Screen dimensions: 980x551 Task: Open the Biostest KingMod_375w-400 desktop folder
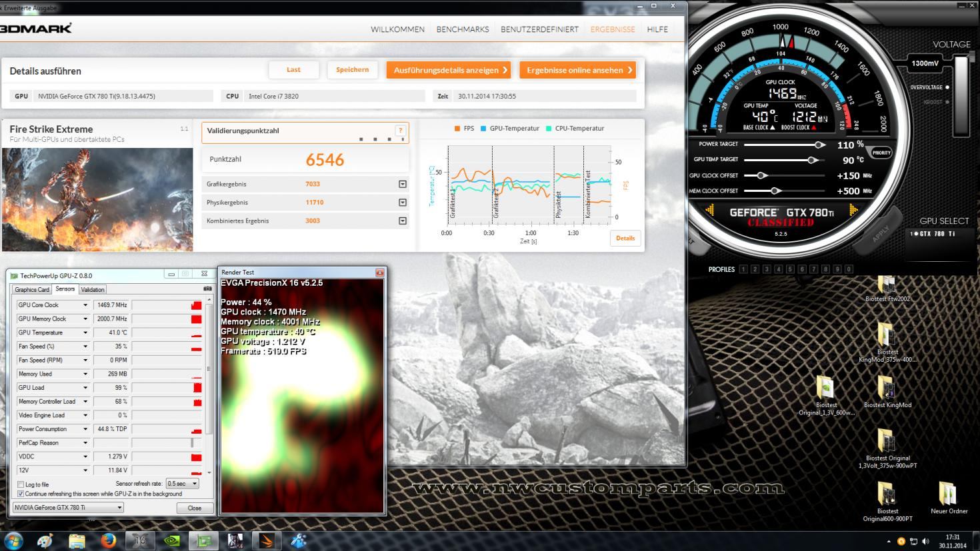(887, 344)
